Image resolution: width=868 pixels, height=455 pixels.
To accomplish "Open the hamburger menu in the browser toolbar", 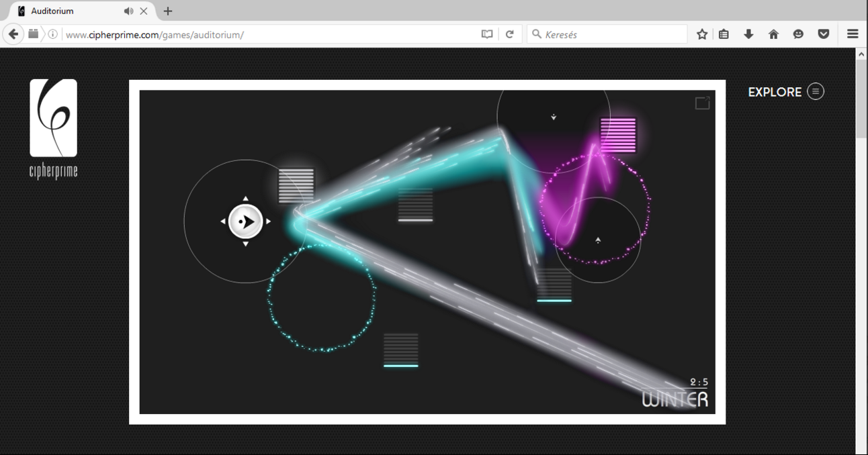I will pos(853,34).
